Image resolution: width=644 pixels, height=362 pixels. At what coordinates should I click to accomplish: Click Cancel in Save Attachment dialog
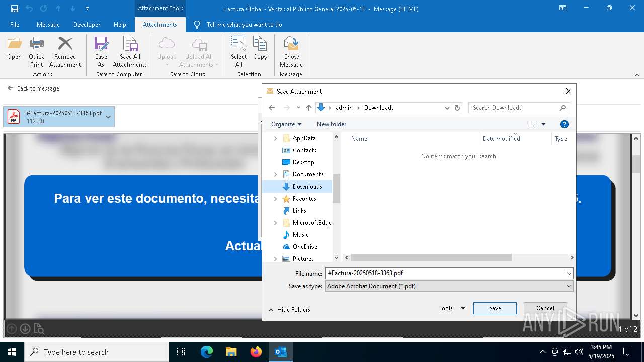pos(545,308)
